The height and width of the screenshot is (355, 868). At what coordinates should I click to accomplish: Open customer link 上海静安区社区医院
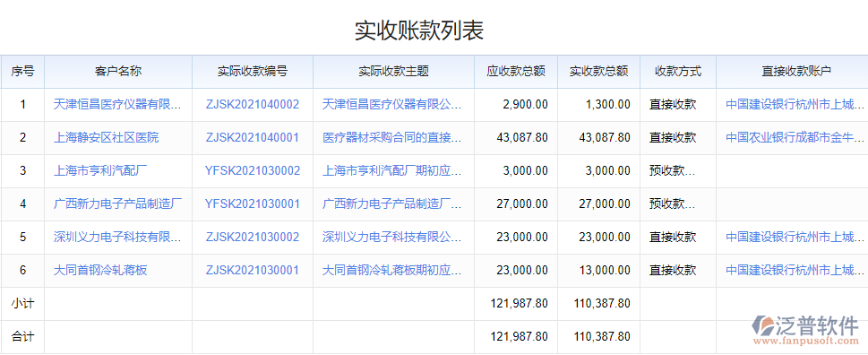pyautogui.click(x=107, y=137)
